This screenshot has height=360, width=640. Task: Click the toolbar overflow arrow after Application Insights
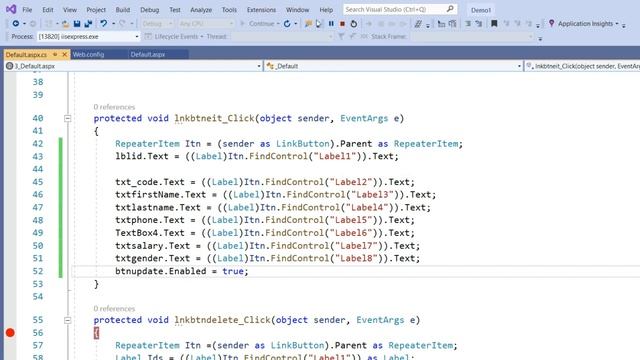pyautogui.click(x=624, y=25)
